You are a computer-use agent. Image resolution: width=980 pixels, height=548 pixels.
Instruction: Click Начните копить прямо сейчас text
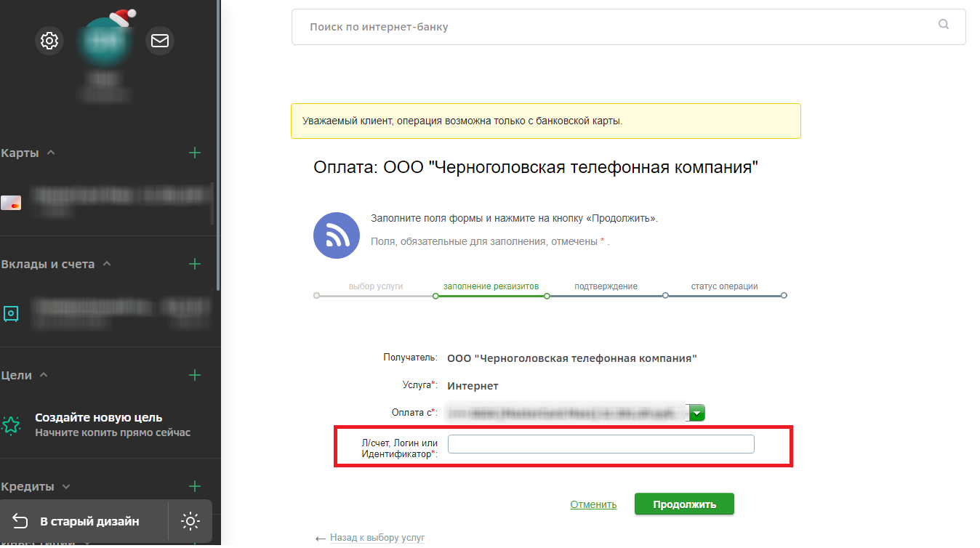(x=113, y=432)
